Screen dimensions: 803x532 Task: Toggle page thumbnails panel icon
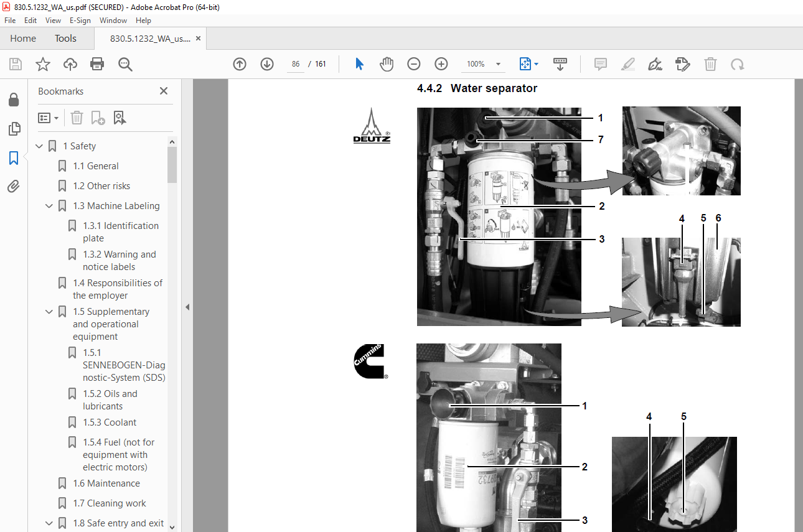[x=14, y=129]
